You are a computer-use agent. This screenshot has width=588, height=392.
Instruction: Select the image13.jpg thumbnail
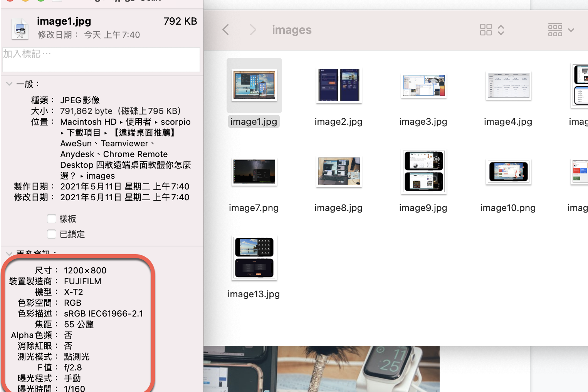254,258
